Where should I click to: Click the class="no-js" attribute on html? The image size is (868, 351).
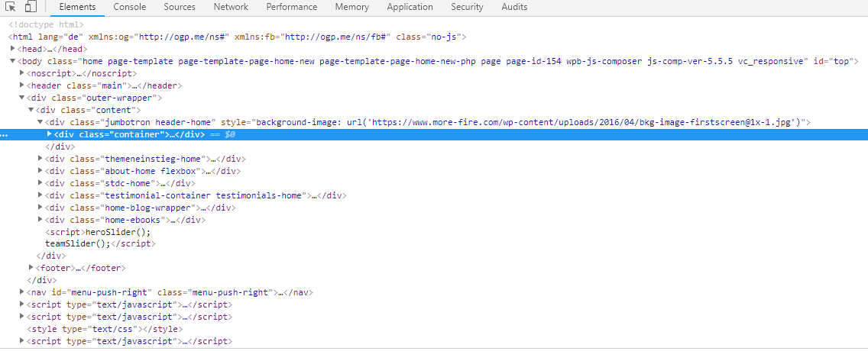[x=429, y=37]
